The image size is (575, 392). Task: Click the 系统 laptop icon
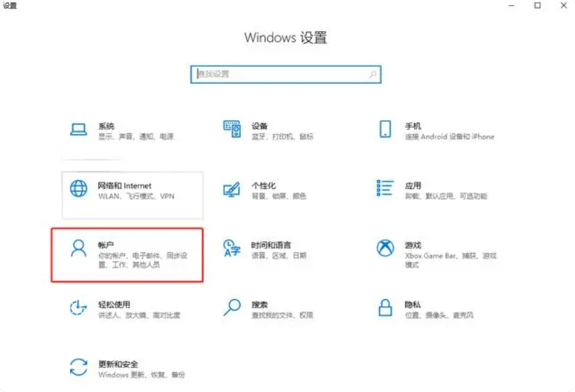pos(79,129)
